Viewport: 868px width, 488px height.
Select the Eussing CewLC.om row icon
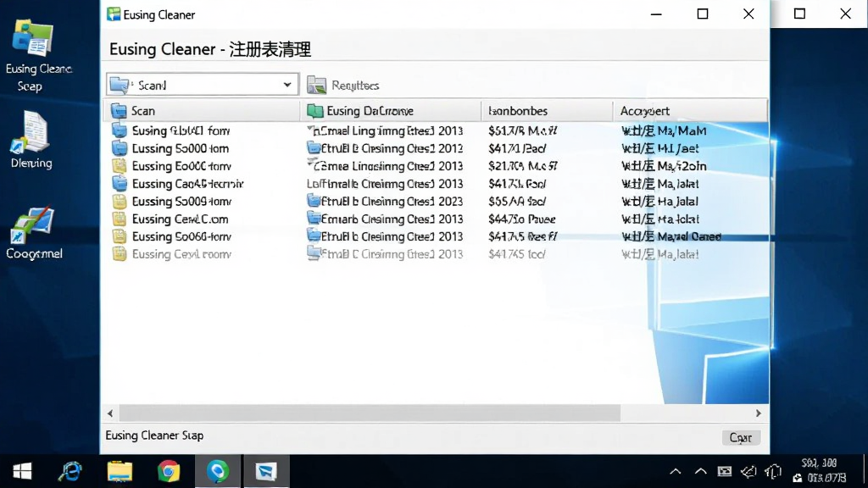point(119,219)
